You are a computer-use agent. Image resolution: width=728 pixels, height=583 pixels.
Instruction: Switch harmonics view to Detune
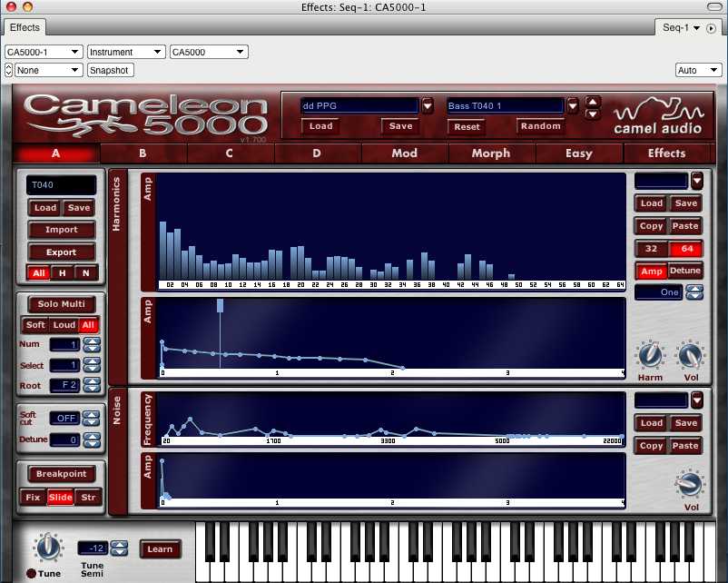tap(685, 271)
